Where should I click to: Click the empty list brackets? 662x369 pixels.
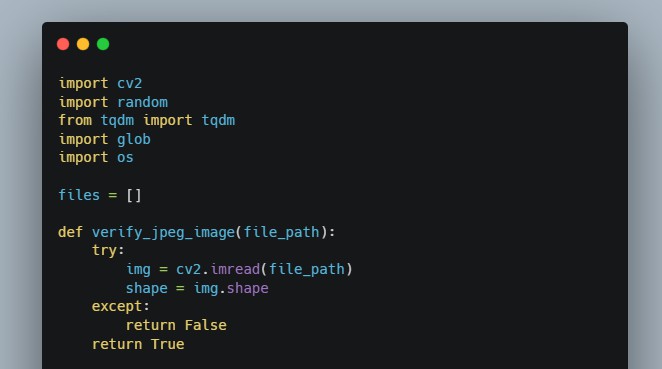(134, 195)
